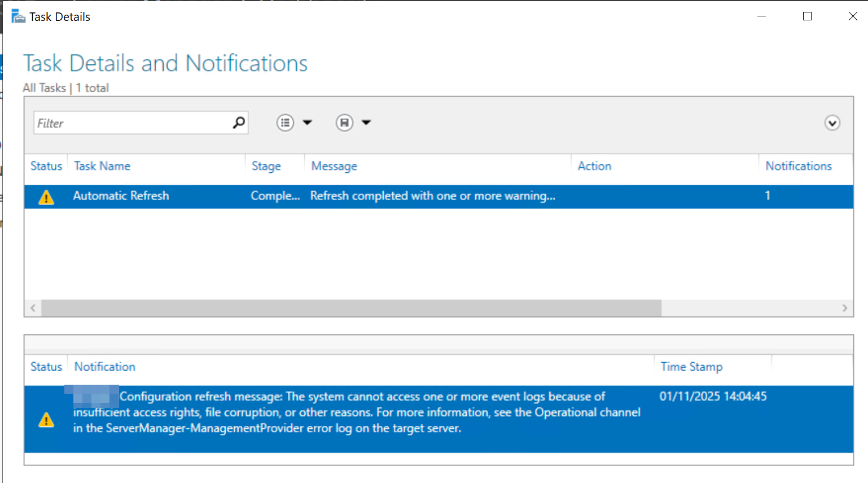Sort by tasks Status column header
868x483 pixels.
point(46,166)
